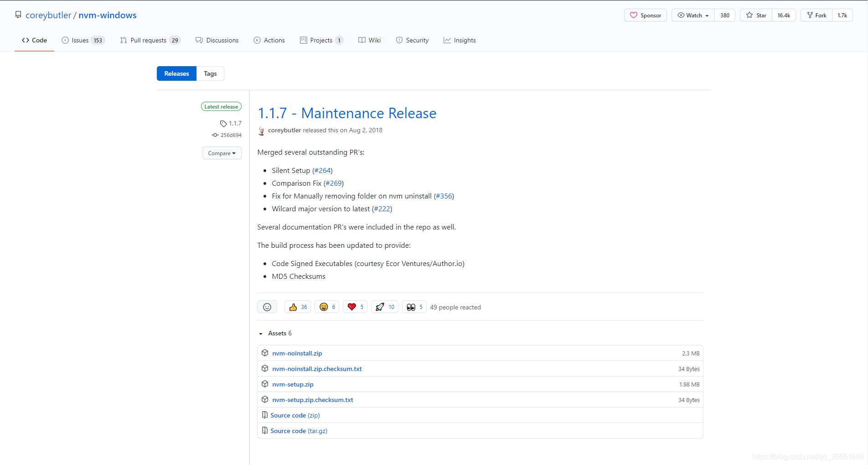Click the 1.1.7 tag link
Image resolution: width=868 pixels, height=465 pixels.
[235, 123]
